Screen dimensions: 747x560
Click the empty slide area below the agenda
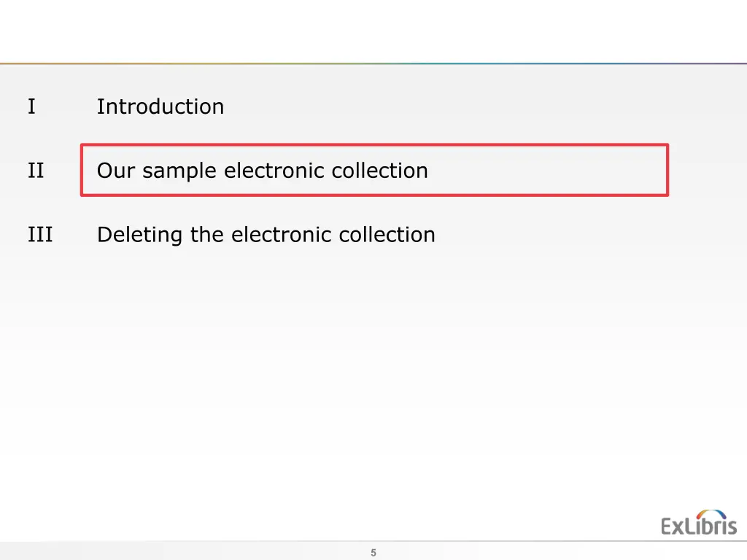pyautogui.click(x=373, y=381)
